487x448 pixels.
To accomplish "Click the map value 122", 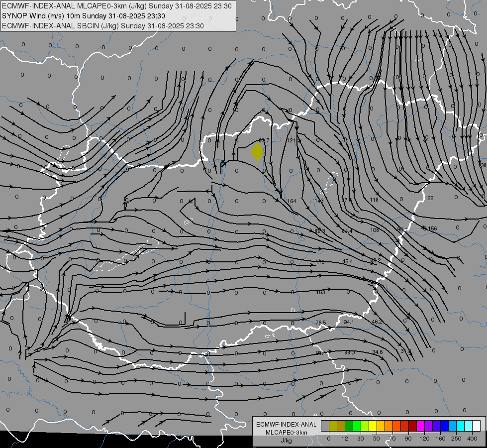I will (429, 198).
